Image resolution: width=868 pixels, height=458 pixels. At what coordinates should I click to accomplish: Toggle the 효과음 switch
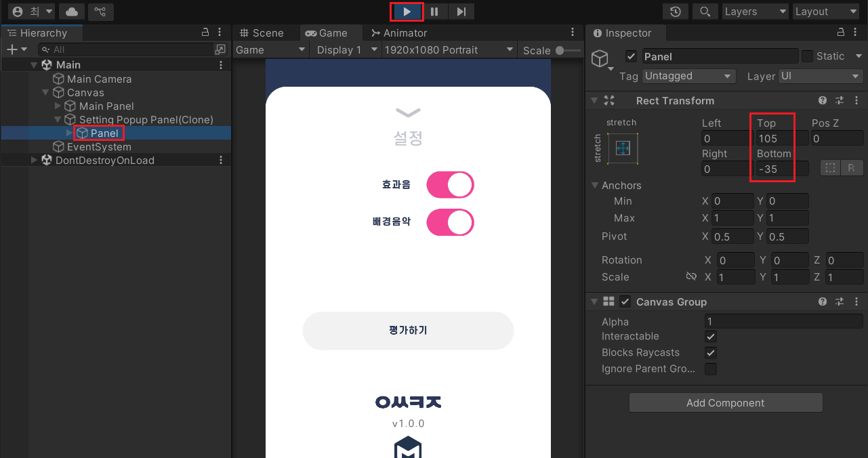[450, 184]
